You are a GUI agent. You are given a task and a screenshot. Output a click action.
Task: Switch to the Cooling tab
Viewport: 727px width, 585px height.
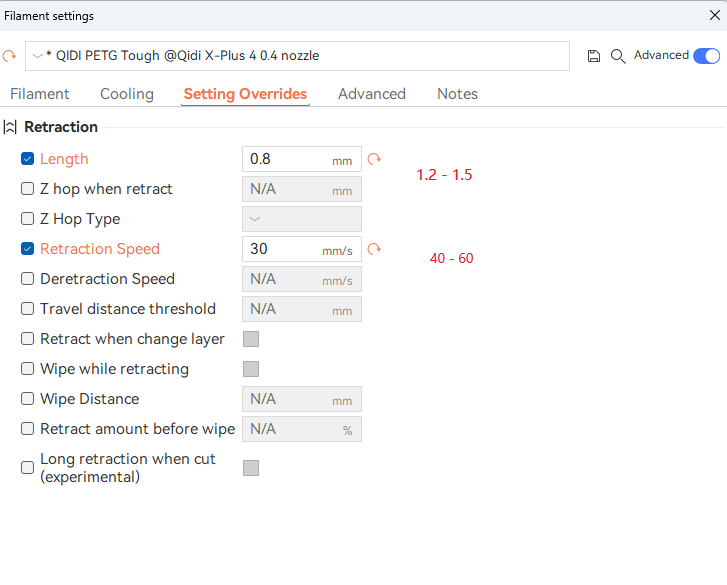(127, 94)
